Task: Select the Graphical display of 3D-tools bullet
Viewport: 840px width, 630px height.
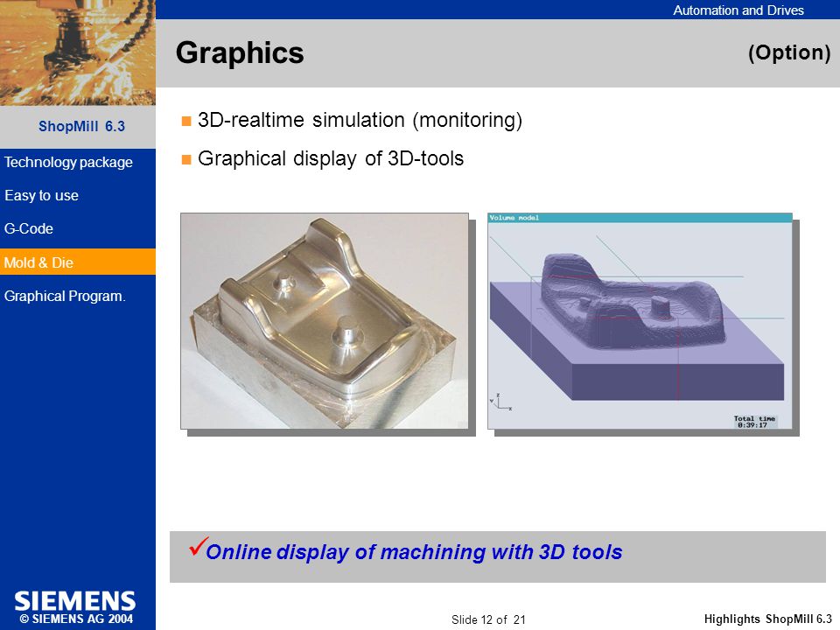Action: tap(331, 158)
